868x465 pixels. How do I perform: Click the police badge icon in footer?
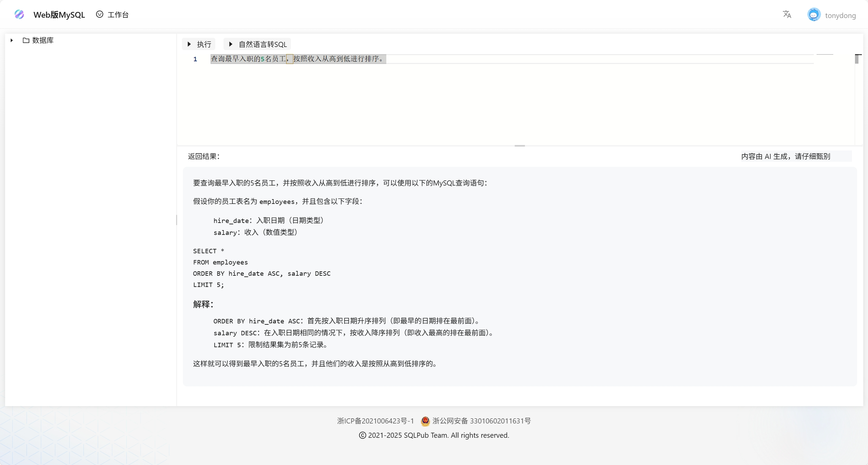coord(425,421)
